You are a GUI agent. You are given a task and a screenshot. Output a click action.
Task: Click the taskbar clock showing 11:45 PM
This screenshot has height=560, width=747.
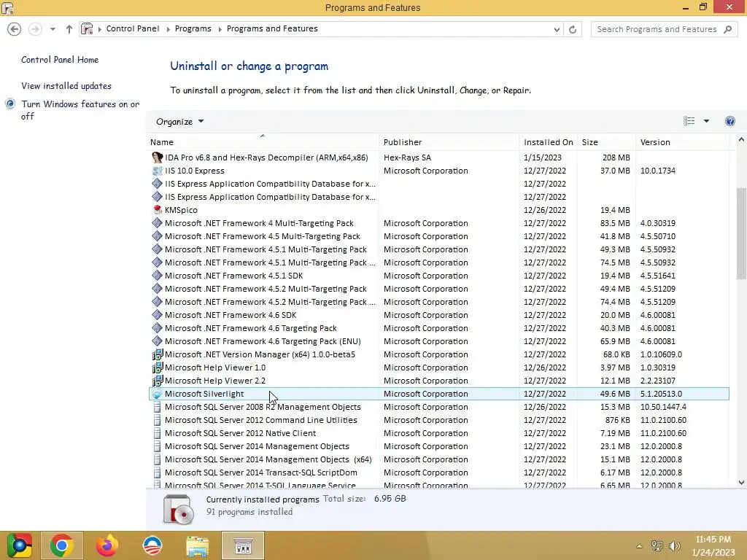pos(713,545)
